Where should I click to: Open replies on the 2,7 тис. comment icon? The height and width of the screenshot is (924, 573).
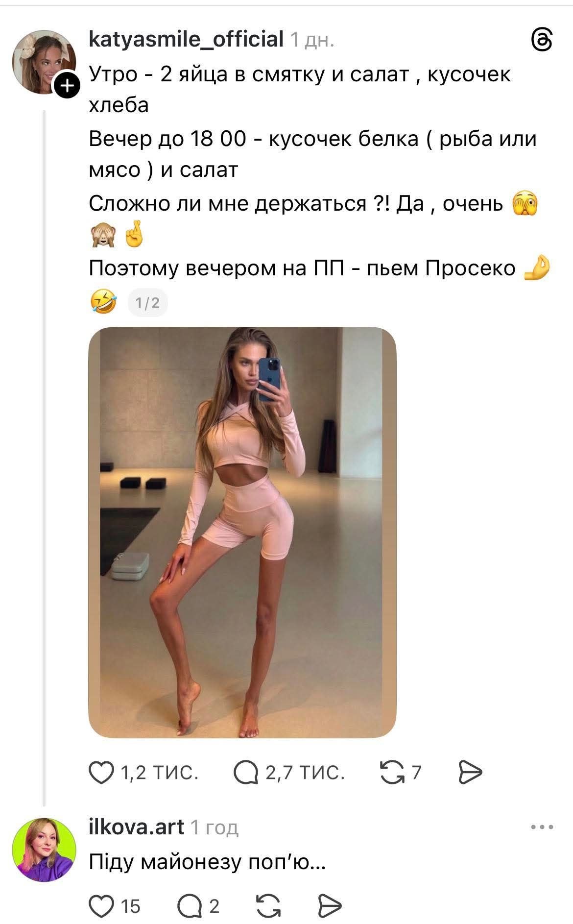click(x=246, y=773)
